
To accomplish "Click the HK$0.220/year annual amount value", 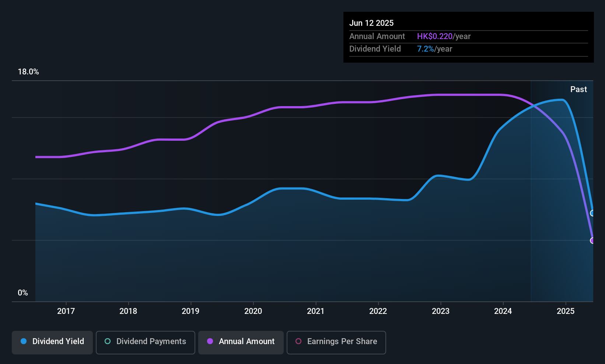I will coord(444,36).
